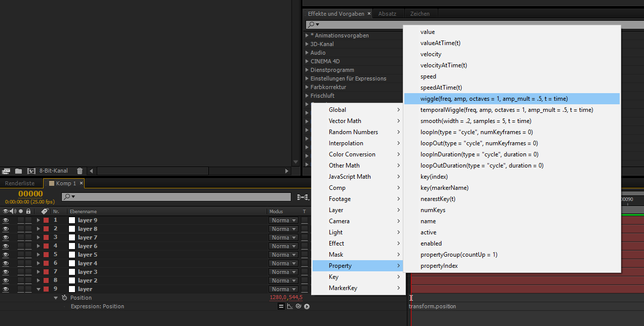Click the timeline layer search field

pos(176,197)
